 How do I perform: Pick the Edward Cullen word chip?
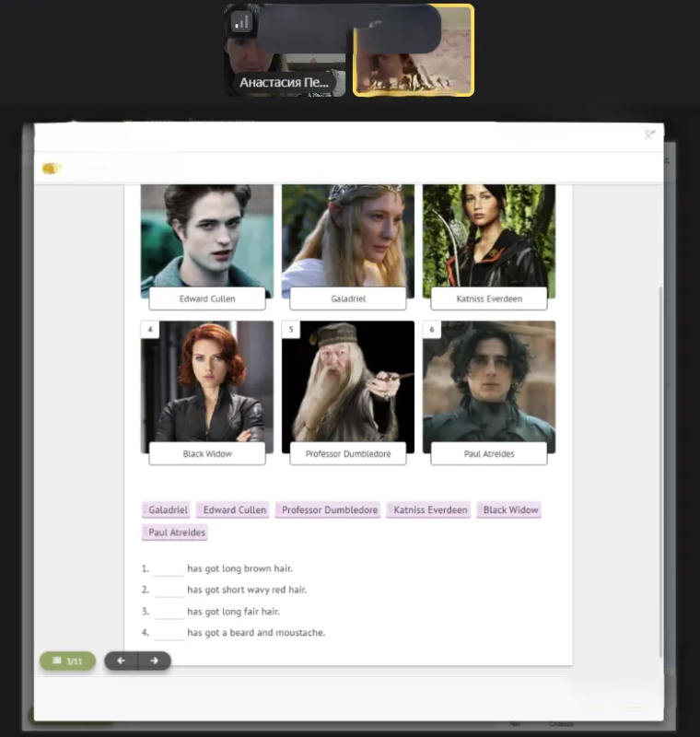[x=232, y=510]
